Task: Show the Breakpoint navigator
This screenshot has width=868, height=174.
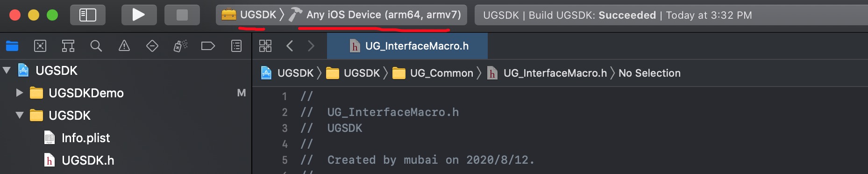Action: pyautogui.click(x=208, y=46)
